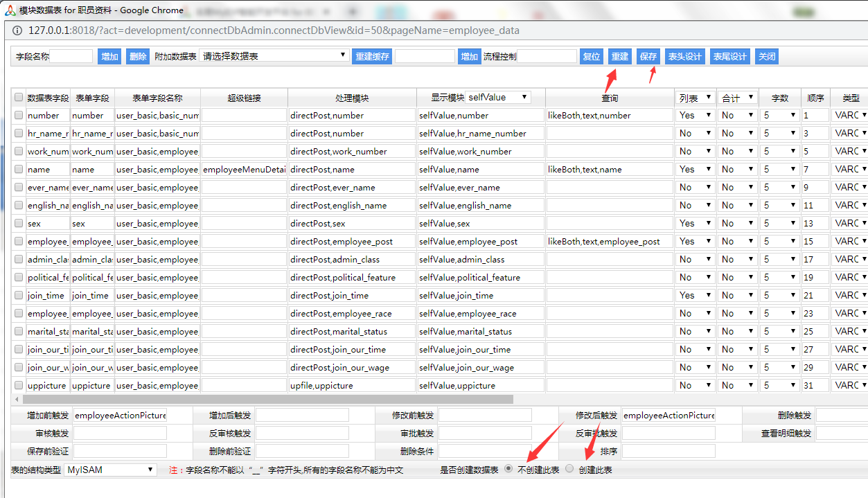Click the 删除 button next to 字段名称

(x=138, y=56)
